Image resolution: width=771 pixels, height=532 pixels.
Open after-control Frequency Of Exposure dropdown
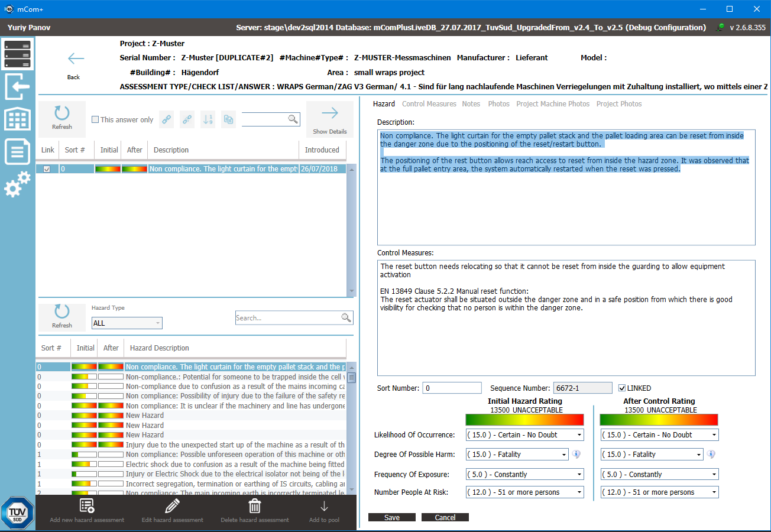(x=660, y=474)
